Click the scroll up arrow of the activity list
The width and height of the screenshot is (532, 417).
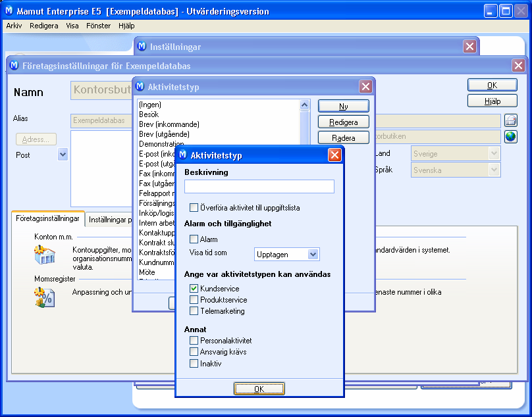305,105
